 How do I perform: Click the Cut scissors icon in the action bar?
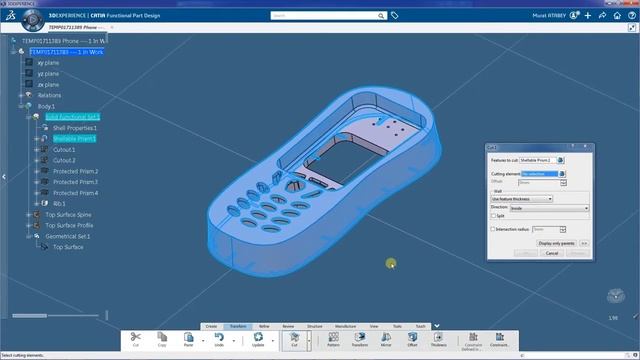pos(136,337)
